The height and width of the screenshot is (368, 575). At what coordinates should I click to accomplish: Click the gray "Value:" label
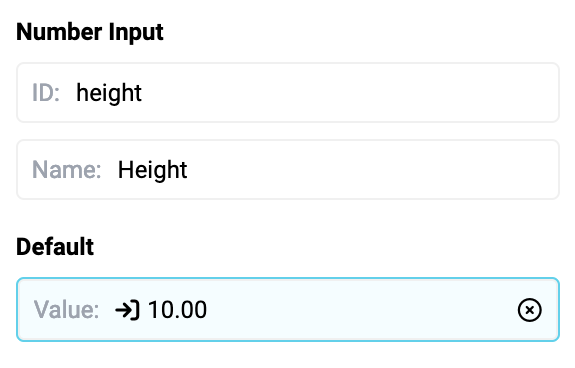(66, 310)
